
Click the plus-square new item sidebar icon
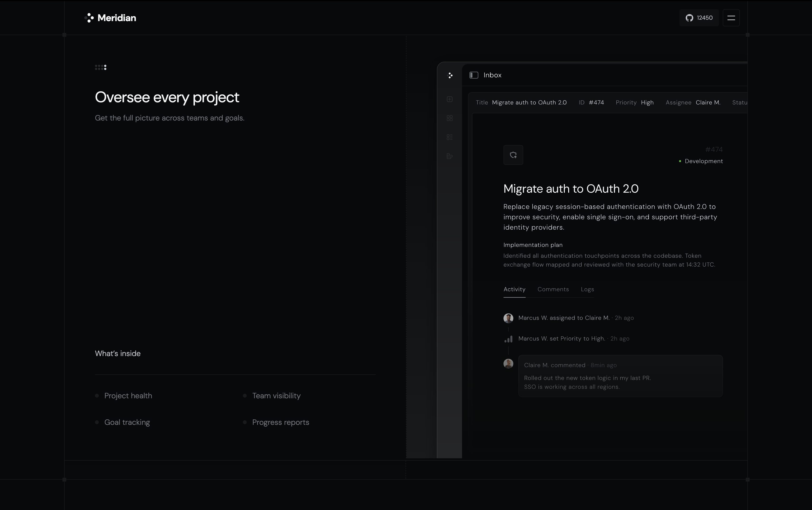tap(449, 99)
